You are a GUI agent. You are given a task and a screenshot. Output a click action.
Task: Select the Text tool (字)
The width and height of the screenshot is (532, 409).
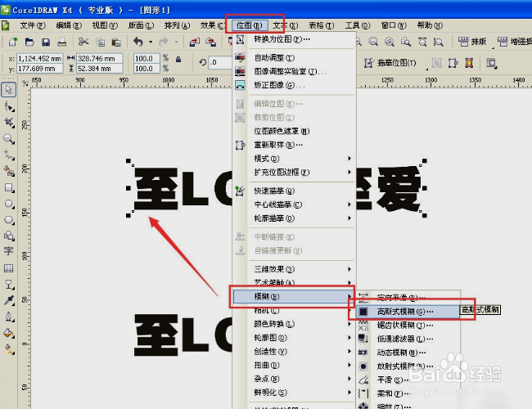coord(8,251)
